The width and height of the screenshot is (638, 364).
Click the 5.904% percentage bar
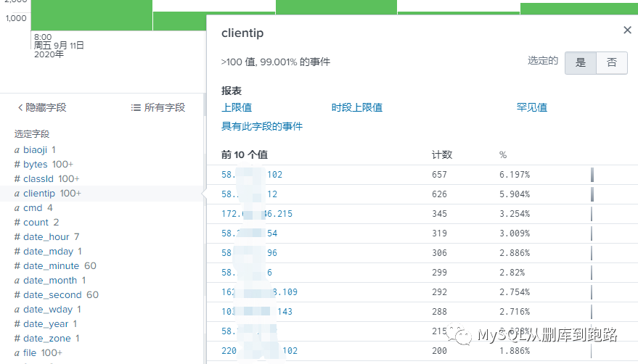pyautogui.click(x=592, y=194)
